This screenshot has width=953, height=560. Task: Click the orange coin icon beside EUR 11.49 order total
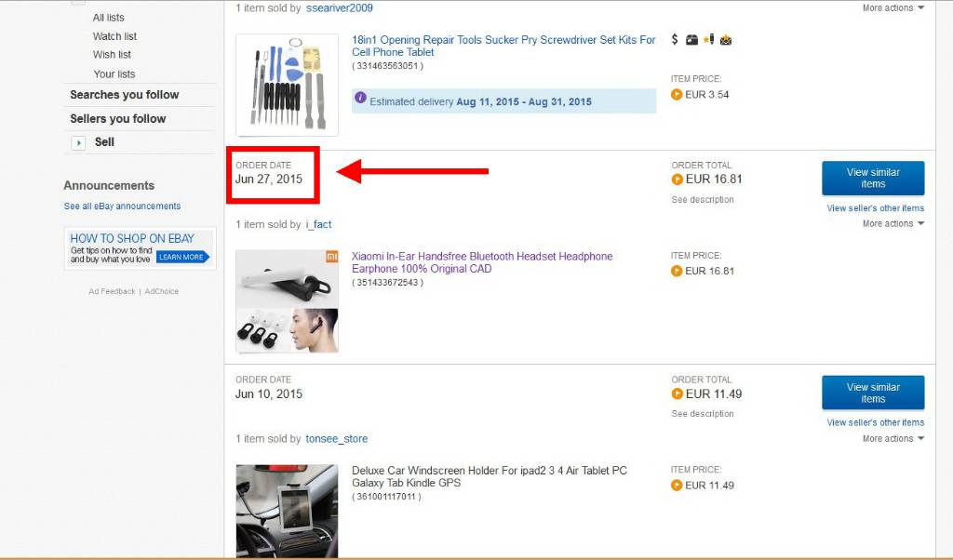[678, 393]
